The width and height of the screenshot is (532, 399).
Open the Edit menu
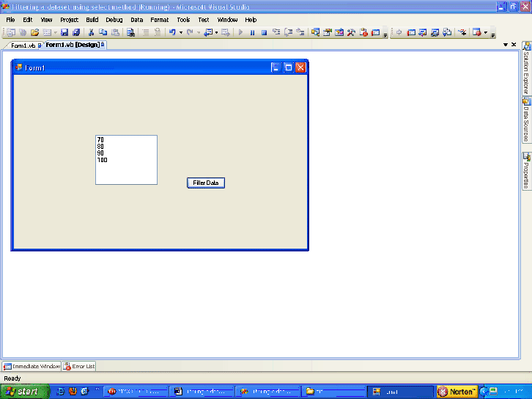tap(28, 20)
